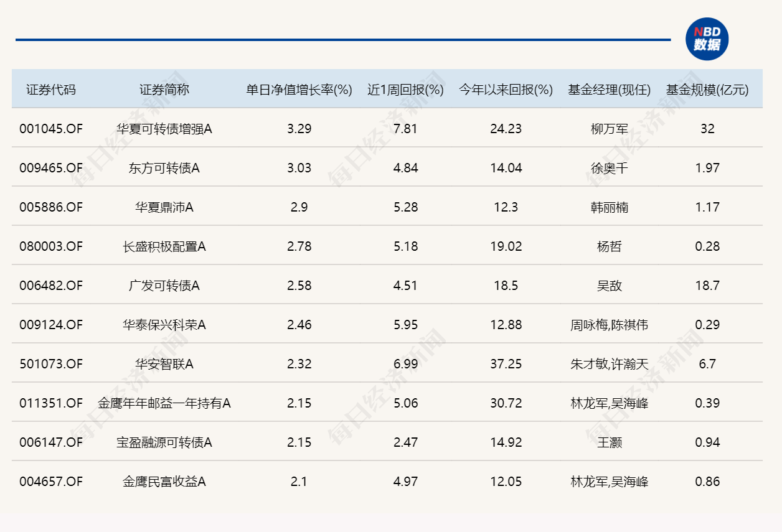Click weekly return value 7.81

coord(406,129)
